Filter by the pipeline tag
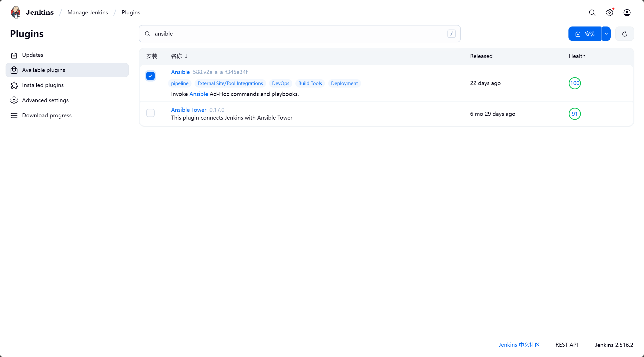644x357 pixels. (180, 83)
